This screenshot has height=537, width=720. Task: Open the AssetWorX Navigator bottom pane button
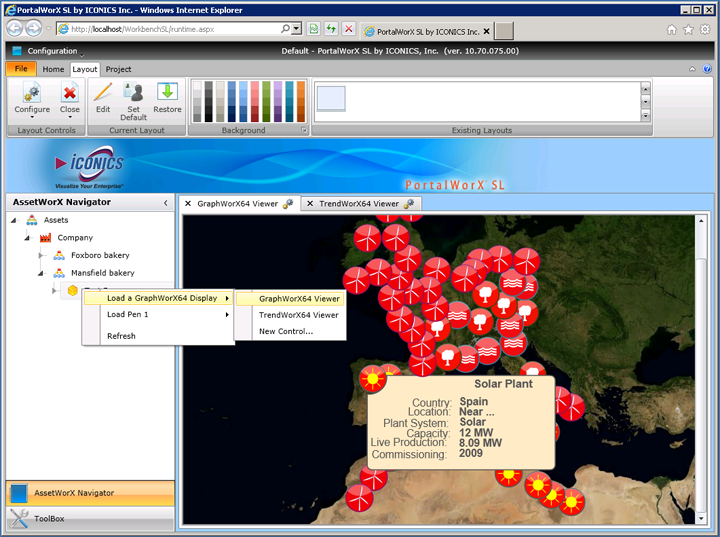(90, 493)
